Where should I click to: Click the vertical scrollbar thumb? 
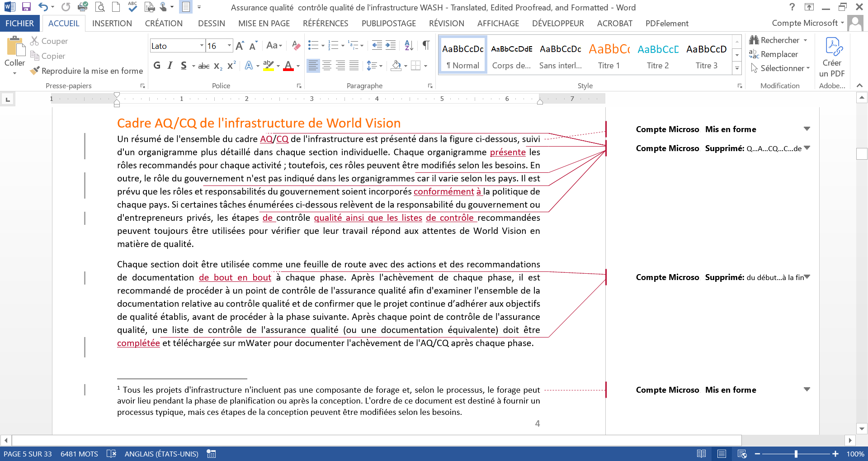pyautogui.click(x=862, y=154)
